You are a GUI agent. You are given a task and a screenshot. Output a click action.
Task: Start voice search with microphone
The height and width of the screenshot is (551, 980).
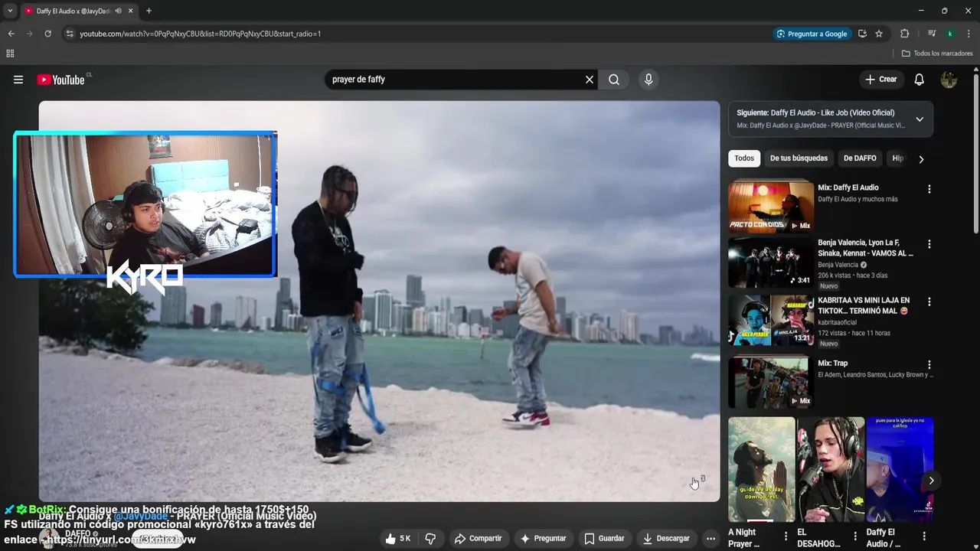pos(648,80)
